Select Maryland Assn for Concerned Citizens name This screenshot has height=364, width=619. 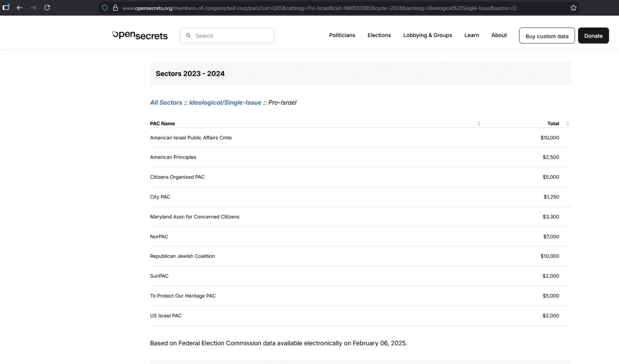coord(195,217)
